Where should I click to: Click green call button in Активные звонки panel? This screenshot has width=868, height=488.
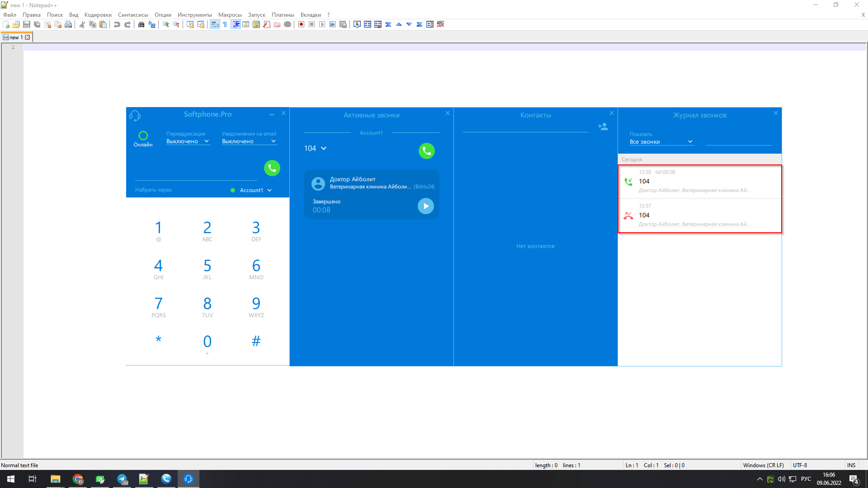pyautogui.click(x=426, y=151)
